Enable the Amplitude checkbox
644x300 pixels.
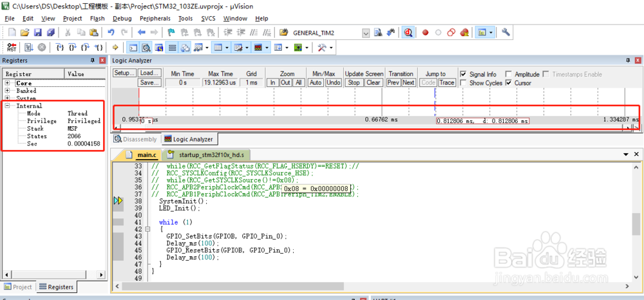point(509,74)
